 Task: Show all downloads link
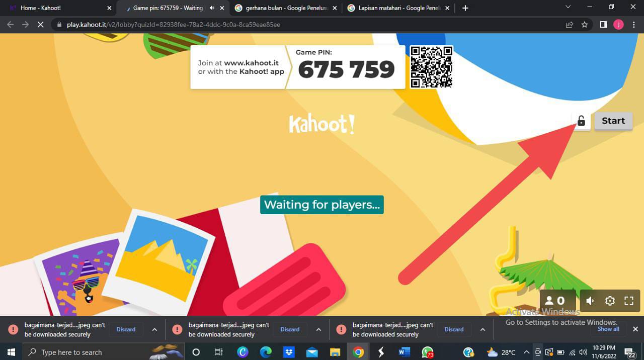(x=608, y=329)
